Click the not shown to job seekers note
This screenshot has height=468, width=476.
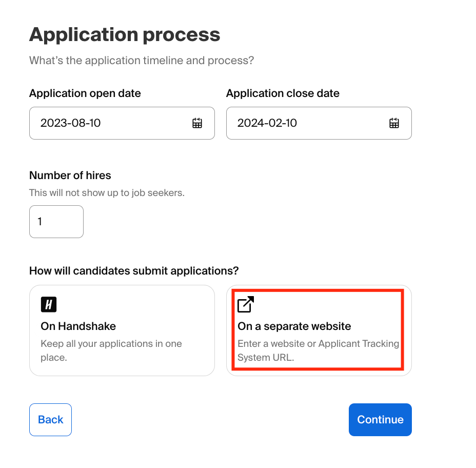coord(107,193)
